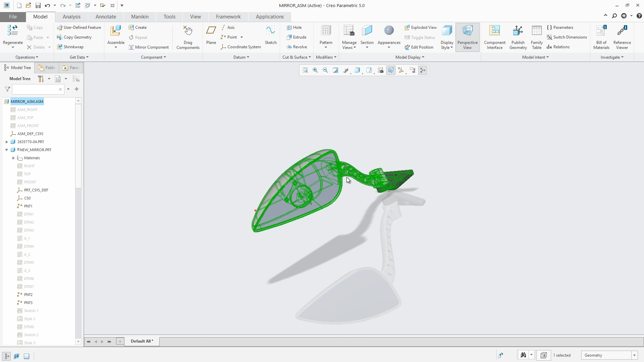Launch the Reference Viewer

[622, 37]
